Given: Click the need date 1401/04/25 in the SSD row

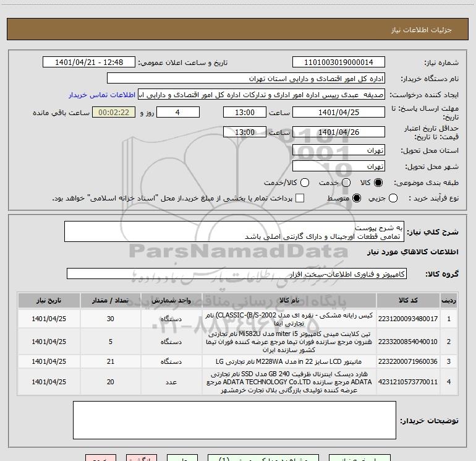Looking at the screenshot, I should (49, 382).
